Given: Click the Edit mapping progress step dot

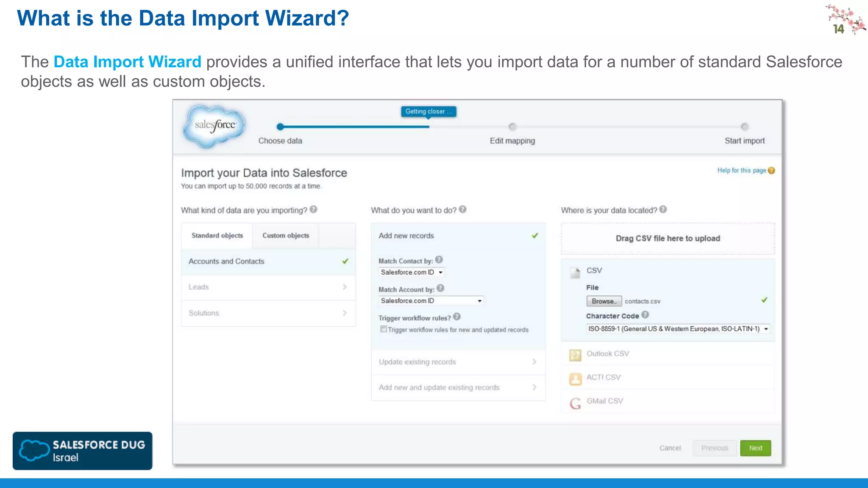Looking at the screenshot, I should pos(512,127).
